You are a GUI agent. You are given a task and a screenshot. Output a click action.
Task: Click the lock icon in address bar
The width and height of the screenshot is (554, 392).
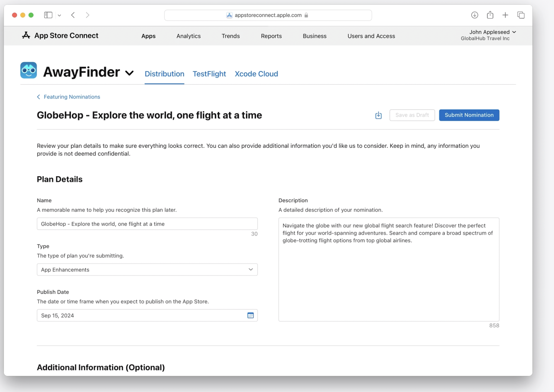click(x=306, y=15)
